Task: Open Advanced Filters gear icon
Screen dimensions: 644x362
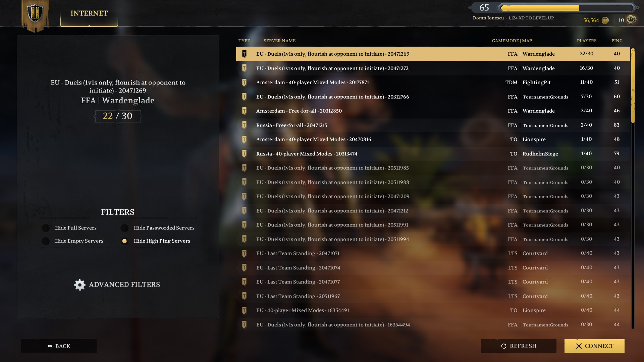Action: pos(80,285)
